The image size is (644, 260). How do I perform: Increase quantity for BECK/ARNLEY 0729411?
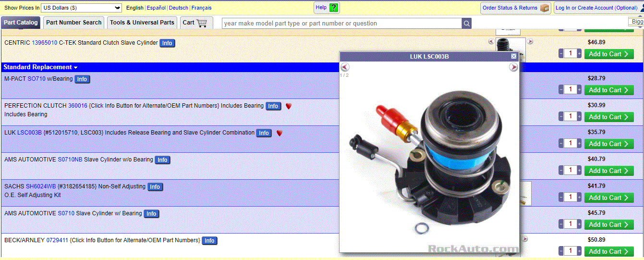[579, 251]
